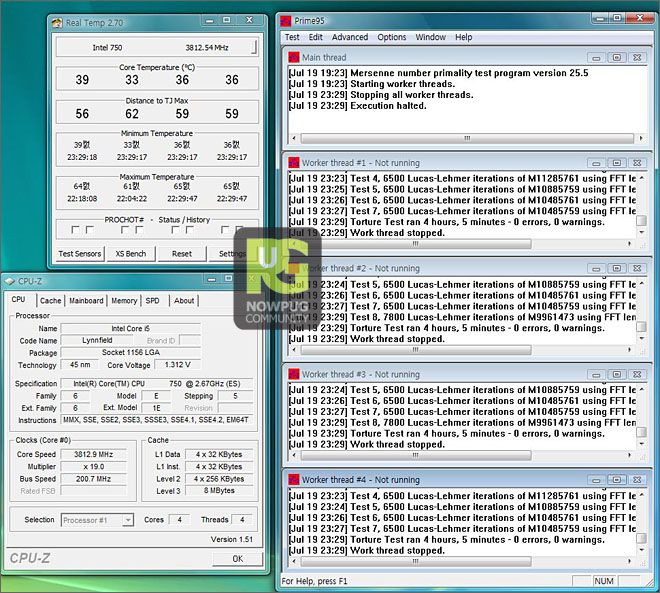This screenshot has width=660, height=593.
Task: Open the Window menu in Prime95
Action: pyautogui.click(x=431, y=37)
